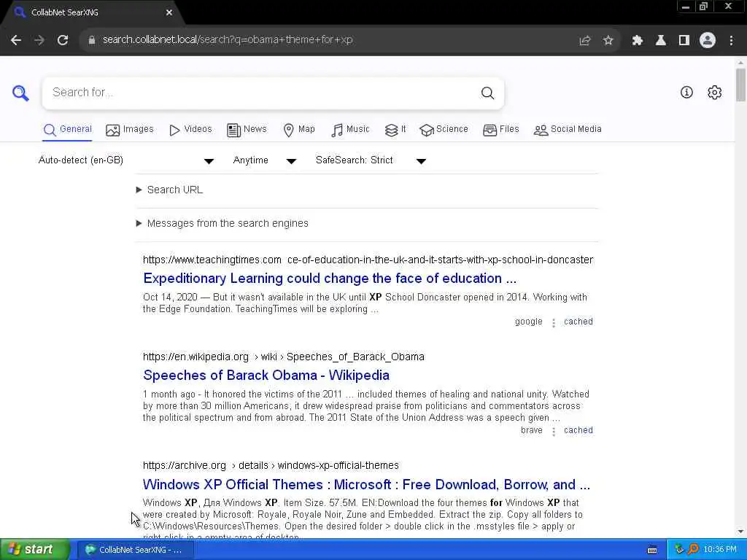Image resolution: width=747 pixels, height=560 pixels.
Task: Select CollabNet SearXNG taskbar button
Action: (135, 550)
